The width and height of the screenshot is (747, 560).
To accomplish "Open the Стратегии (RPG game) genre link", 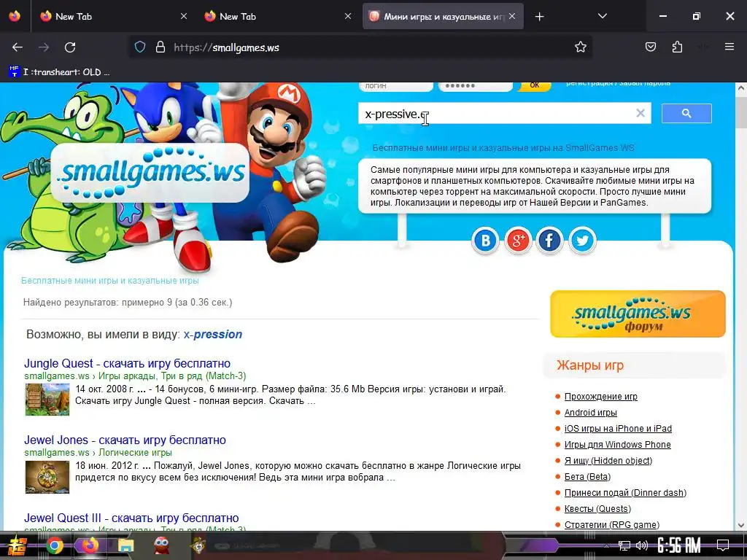I will pos(612,525).
